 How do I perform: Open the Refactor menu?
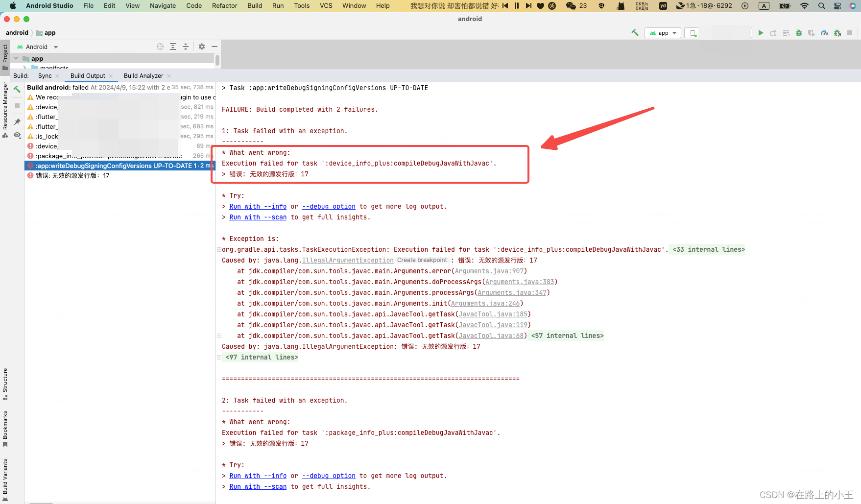[x=224, y=6]
